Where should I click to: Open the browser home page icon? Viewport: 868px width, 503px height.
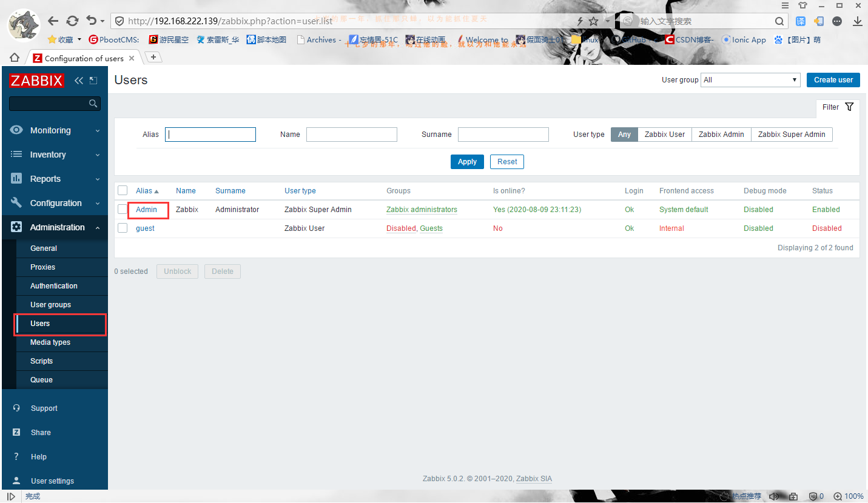pos(15,58)
